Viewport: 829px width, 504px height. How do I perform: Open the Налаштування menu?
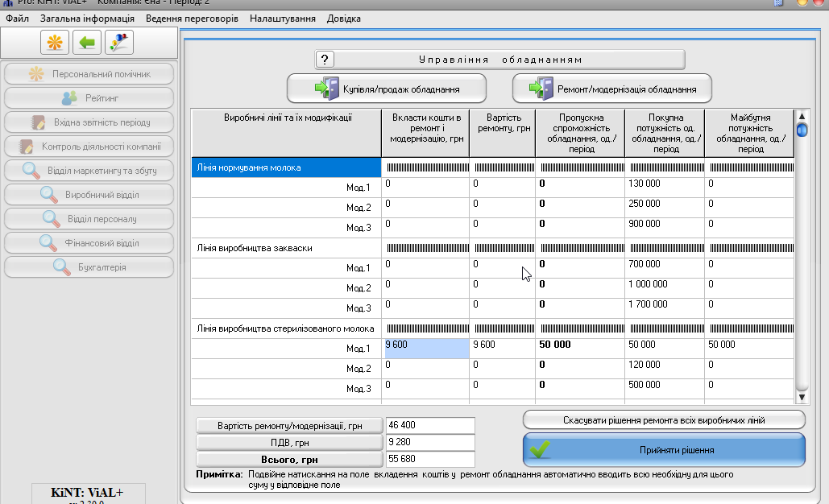[282, 19]
